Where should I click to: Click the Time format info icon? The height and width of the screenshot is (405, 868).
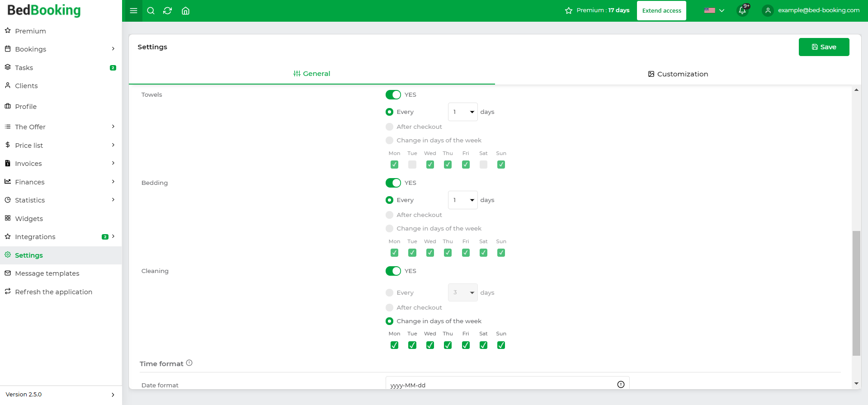coord(189,363)
